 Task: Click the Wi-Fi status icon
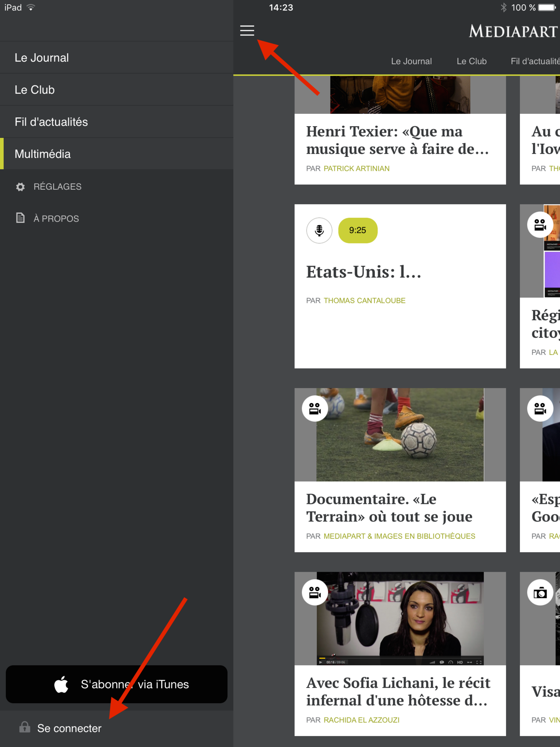[31, 7]
